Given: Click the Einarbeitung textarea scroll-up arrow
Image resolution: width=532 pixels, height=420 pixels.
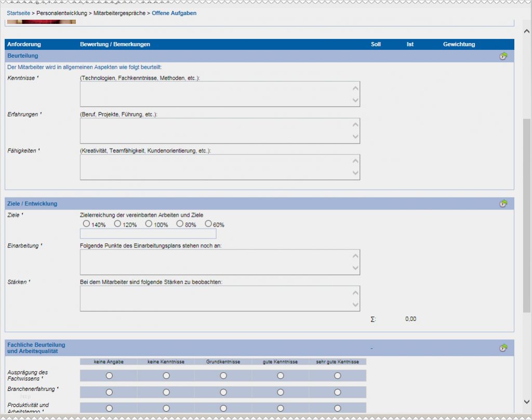Looking at the screenshot, I should 355,256.
